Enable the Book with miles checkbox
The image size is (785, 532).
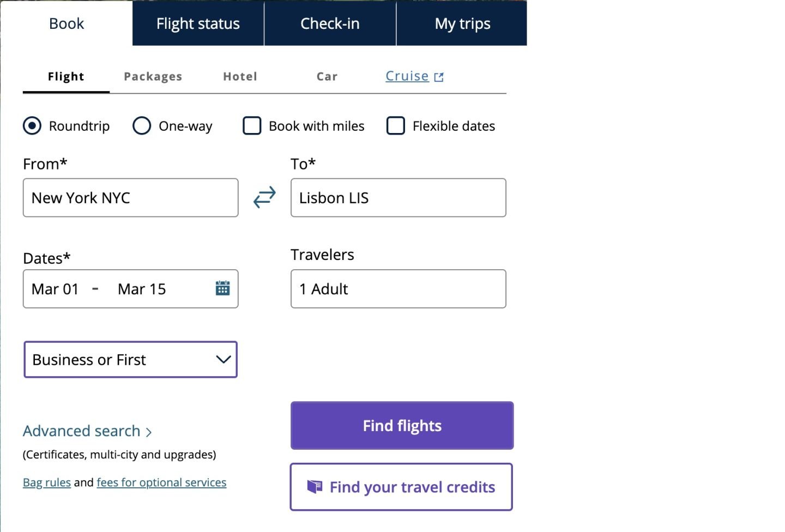(x=252, y=126)
